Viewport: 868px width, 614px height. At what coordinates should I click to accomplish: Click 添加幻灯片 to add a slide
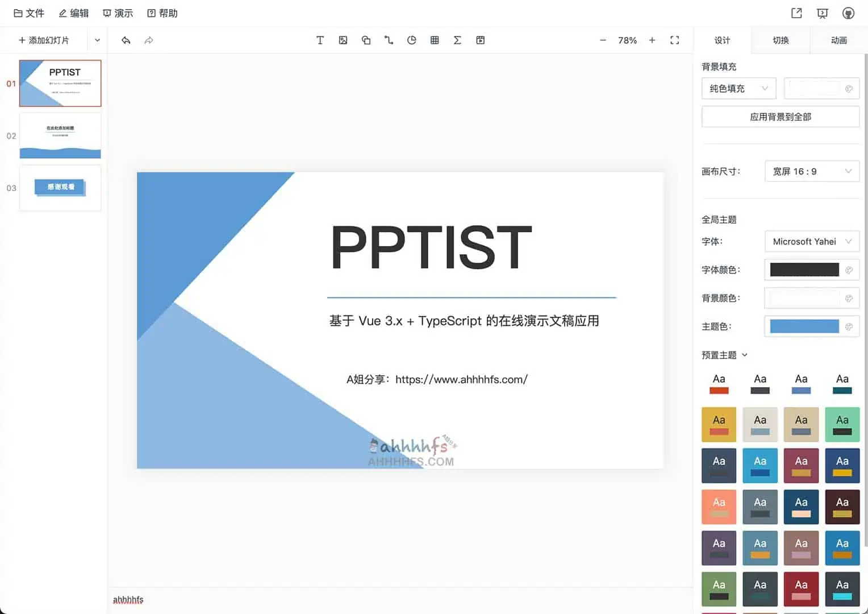(44, 40)
